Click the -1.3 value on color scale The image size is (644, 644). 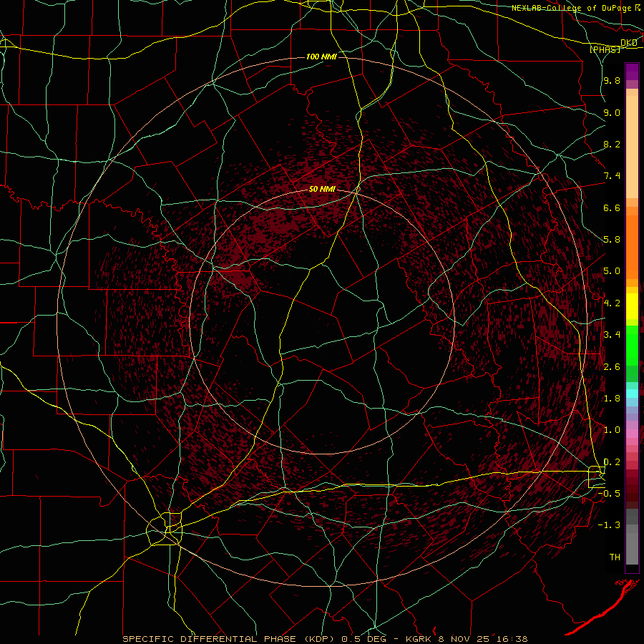tap(610, 525)
